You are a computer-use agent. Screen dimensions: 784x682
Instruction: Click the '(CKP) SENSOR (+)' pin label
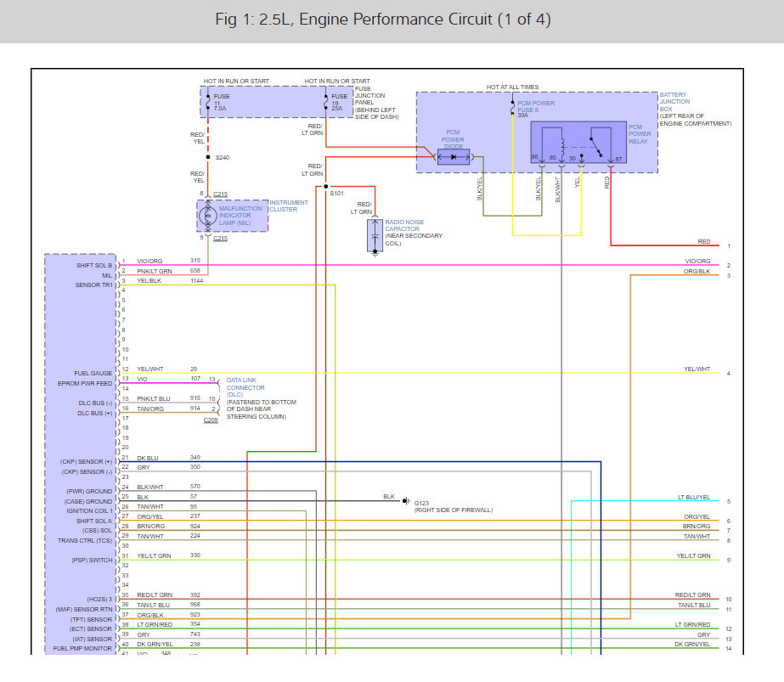point(86,462)
